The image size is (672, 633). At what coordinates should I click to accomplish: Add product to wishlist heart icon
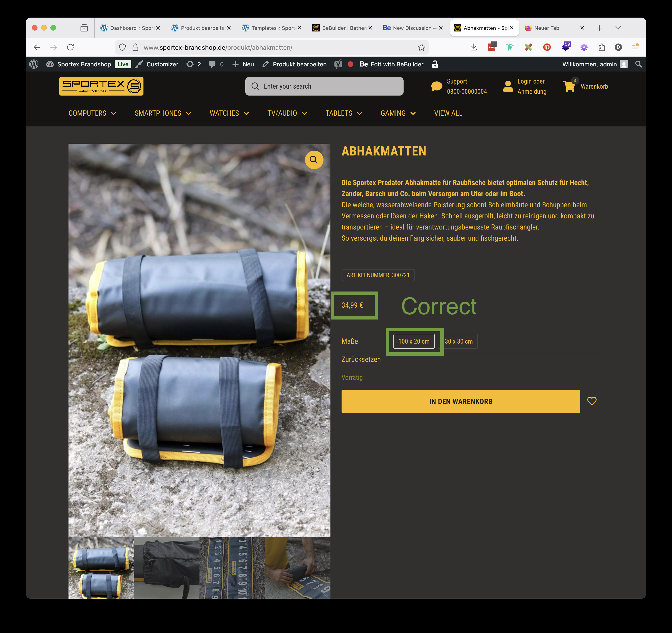point(591,401)
